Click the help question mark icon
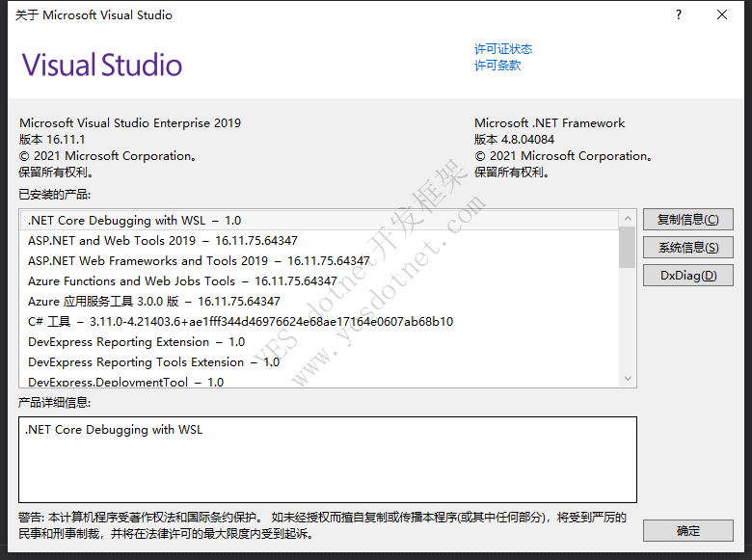The height and width of the screenshot is (560, 752). [678, 14]
